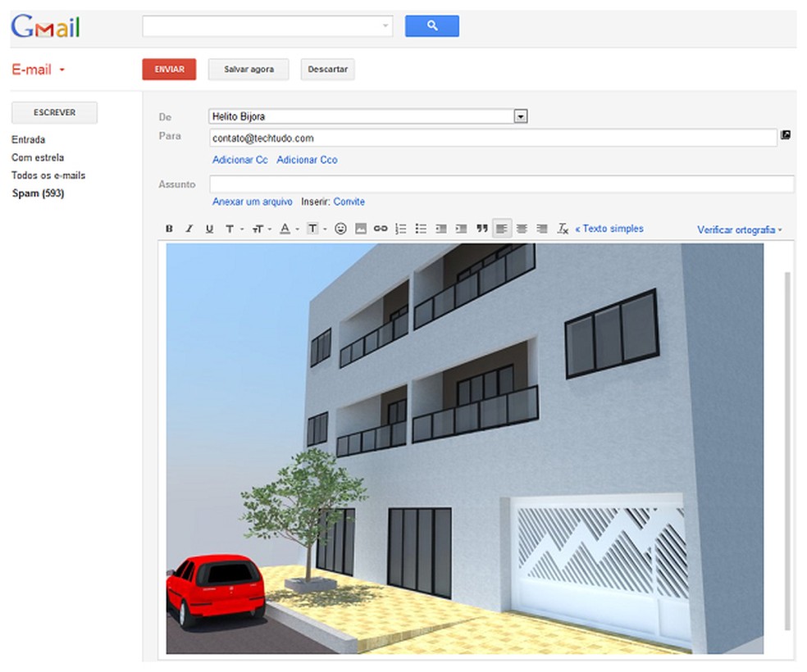Click the Gmail logo
The image size is (807, 672).
pos(45,26)
